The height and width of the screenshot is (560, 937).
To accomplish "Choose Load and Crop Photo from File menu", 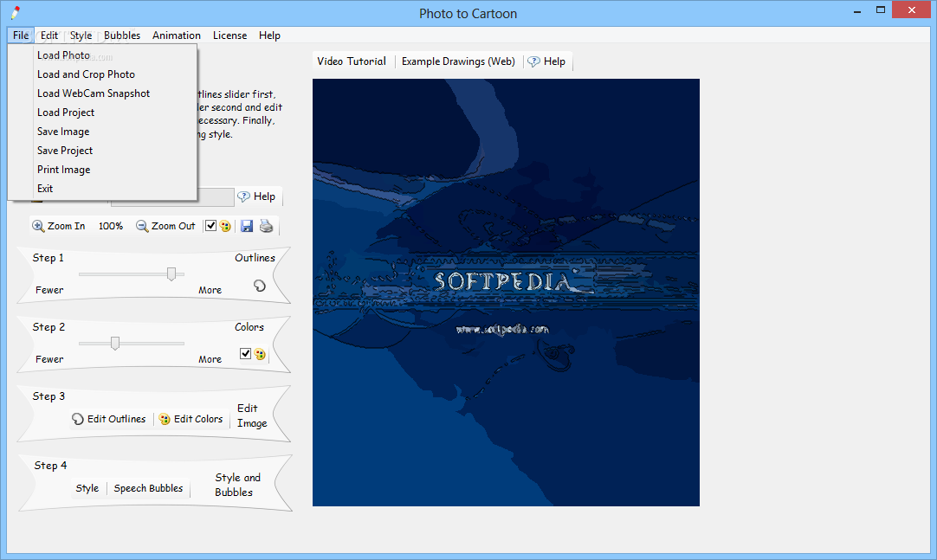I will coord(86,74).
